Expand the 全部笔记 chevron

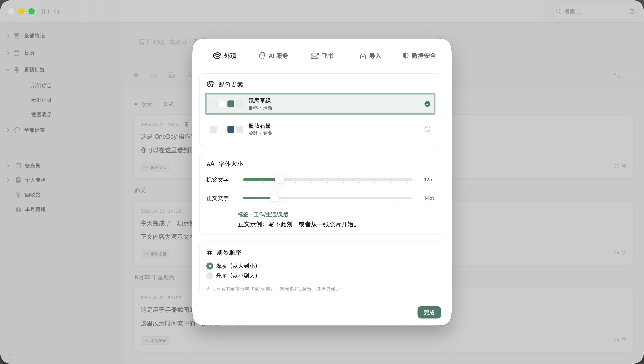8,36
